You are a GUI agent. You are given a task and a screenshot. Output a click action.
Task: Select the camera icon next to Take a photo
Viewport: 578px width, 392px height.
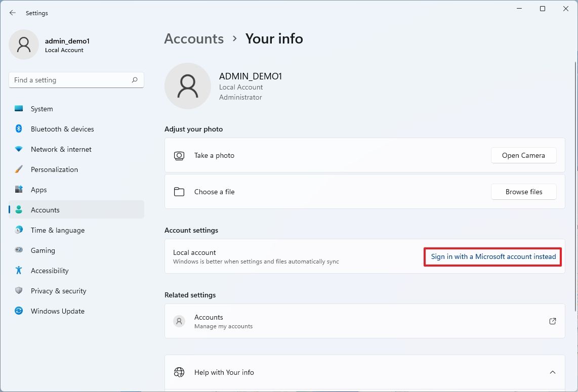coord(179,155)
